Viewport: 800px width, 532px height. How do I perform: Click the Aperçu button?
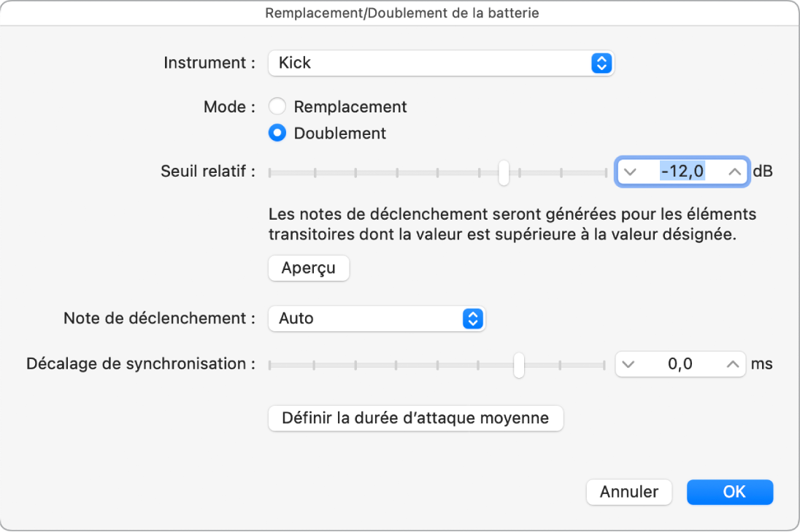pyautogui.click(x=308, y=268)
